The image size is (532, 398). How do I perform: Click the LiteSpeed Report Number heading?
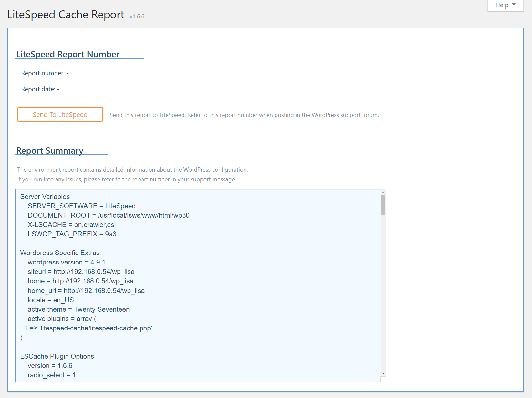[x=68, y=54]
